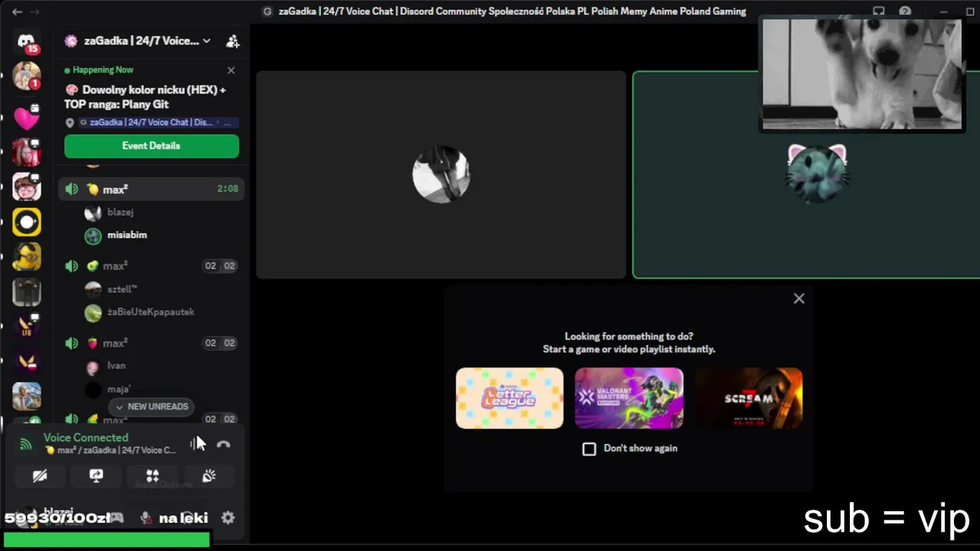Close the 'Looking for something to do?' panel

click(799, 298)
